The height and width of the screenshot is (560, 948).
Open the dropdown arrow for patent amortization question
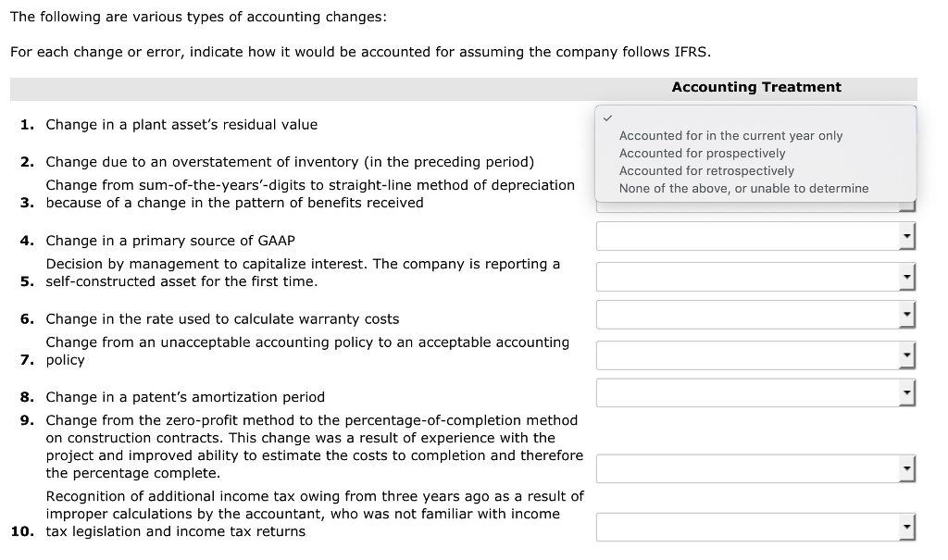click(906, 392)
